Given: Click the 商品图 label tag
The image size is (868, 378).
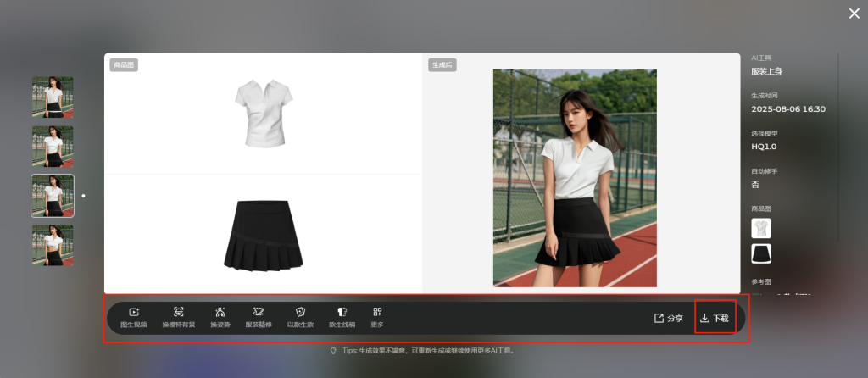Looking at the screenshot, I should click(x=124, y=65).
